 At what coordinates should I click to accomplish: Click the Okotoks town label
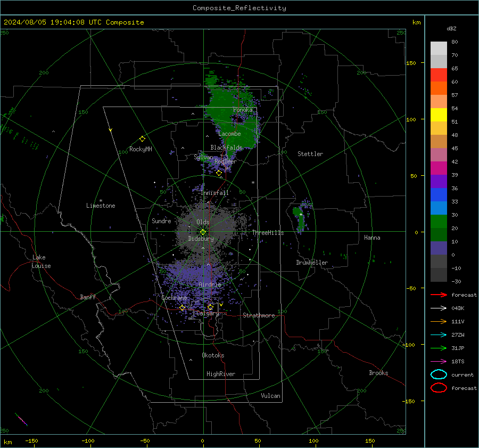[x=213, y=355]
